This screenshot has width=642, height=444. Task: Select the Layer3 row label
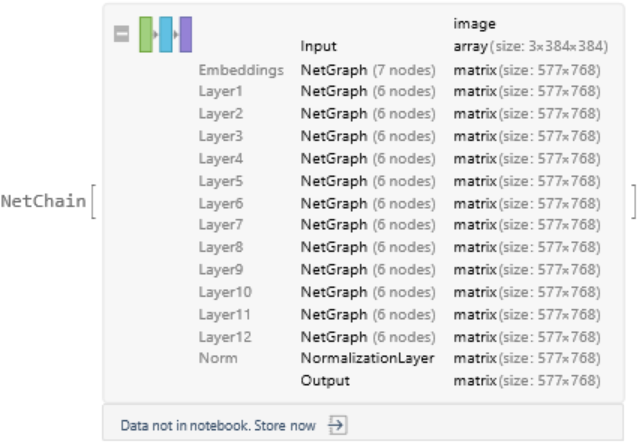click(220, 136)
